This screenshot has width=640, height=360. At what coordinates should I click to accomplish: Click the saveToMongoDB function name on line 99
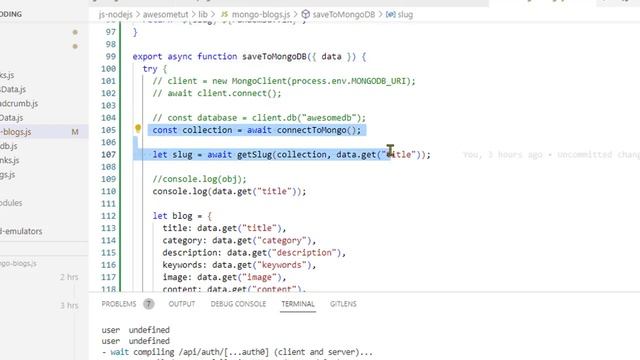point(274,57)
